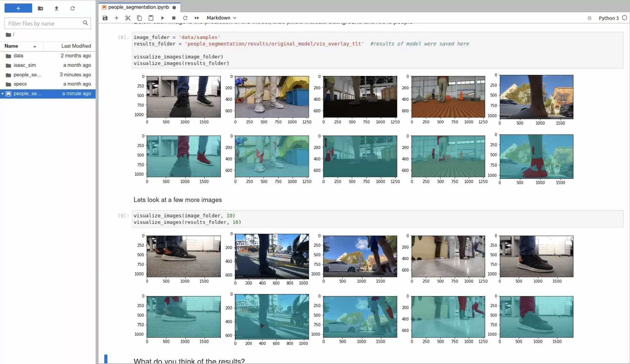Screen dimensions: 630x364
Task: Click the street stroller image in cell 9
Action: pos(272,256)
